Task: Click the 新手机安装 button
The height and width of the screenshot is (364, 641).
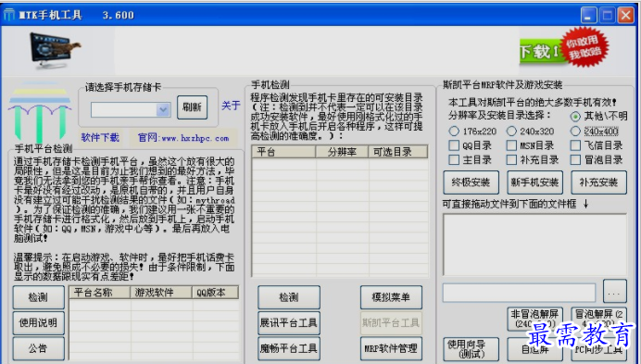Action: point(534,182)
